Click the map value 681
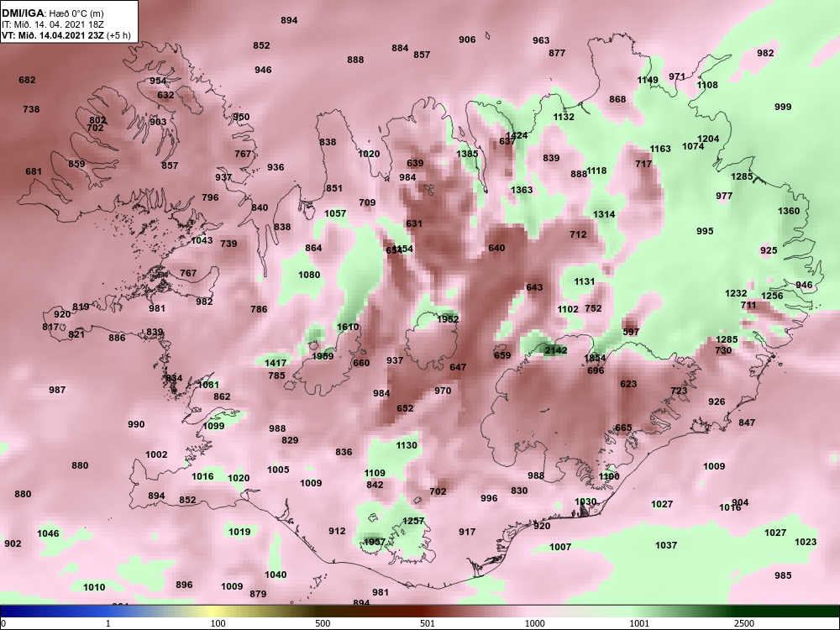 pos(34,172)
